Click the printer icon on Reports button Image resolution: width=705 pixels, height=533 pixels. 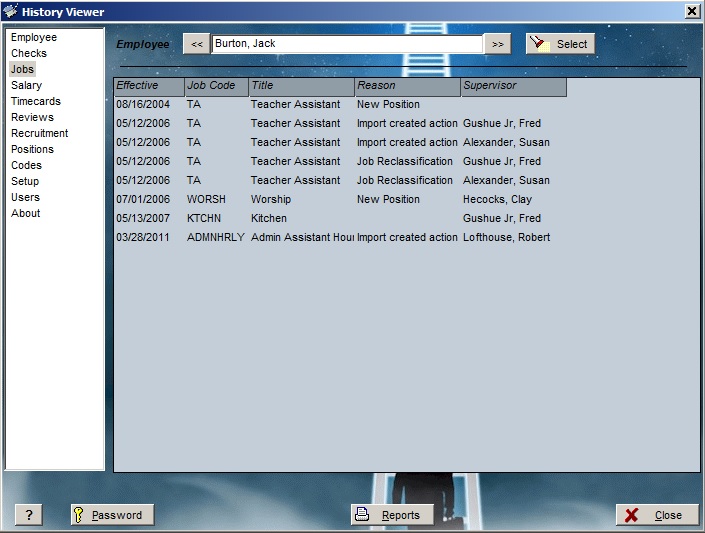(362, 514)
